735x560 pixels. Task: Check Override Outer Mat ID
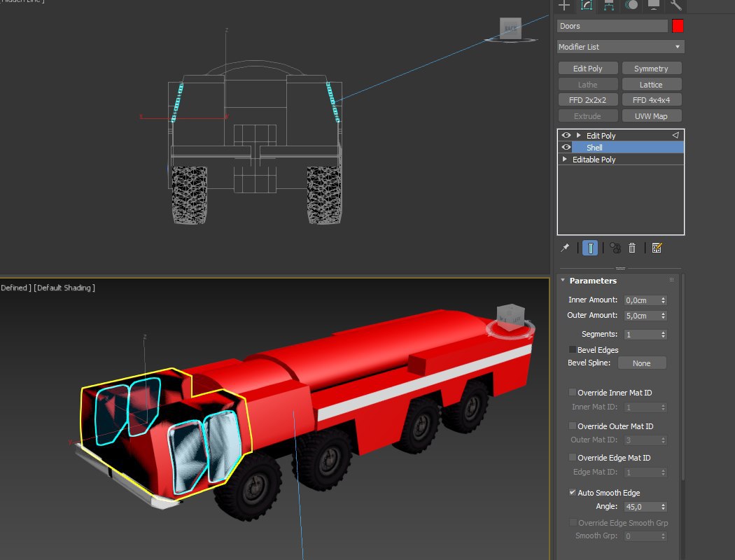(x=573, y=426)
